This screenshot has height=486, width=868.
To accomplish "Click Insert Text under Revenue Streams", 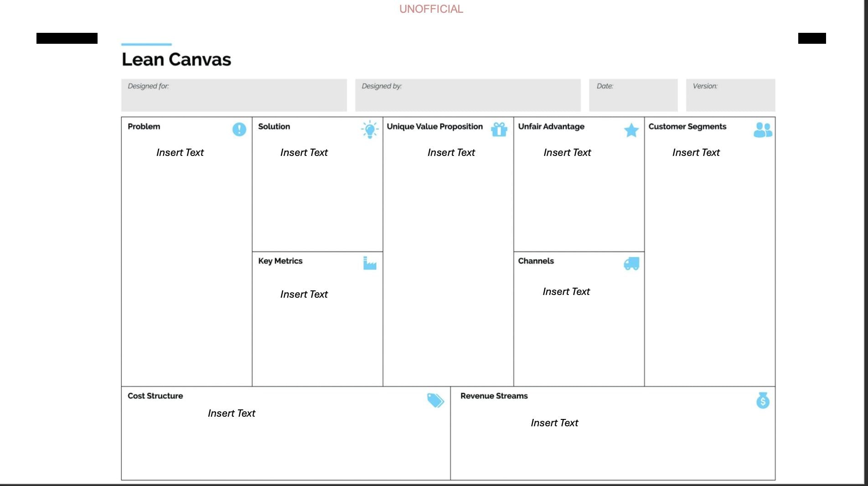I will (554, 423).
